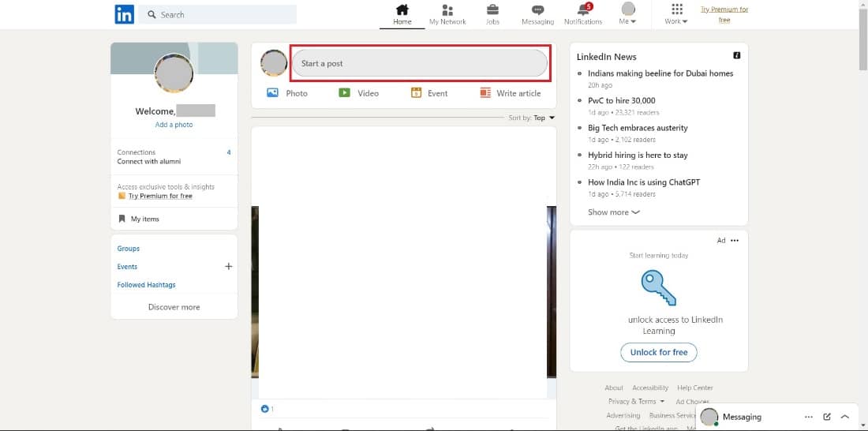Viewport: 868px width, 431px height.
Task: Open Events in the left sidebar
Action: [x=127, y=267]
